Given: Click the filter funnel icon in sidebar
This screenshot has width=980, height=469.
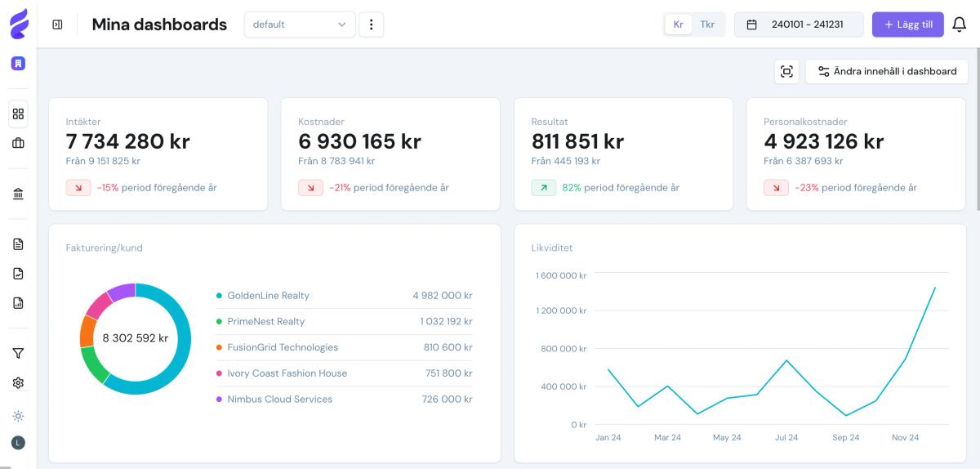Looking at the screenshot, I should pos(18,354).
